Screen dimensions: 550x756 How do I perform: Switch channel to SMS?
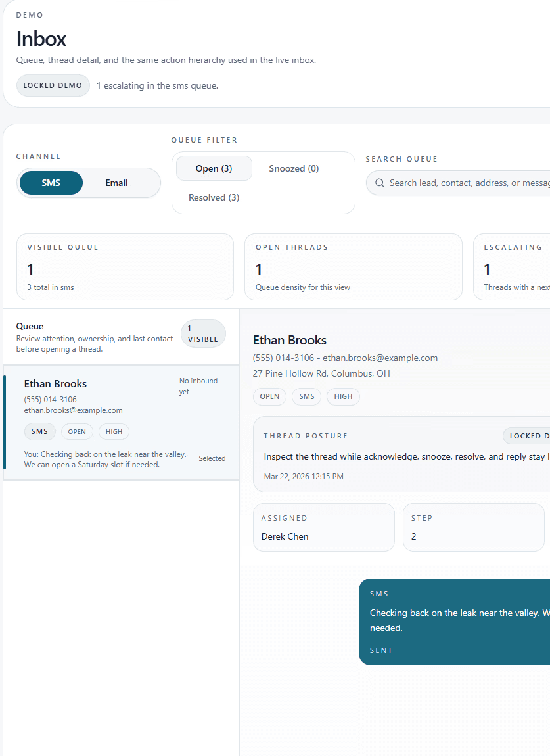(51, 183)
